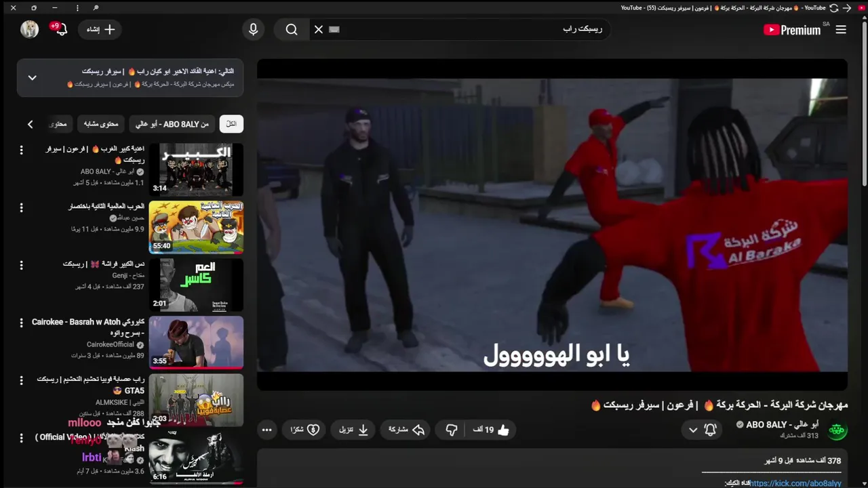This screenshot has height=488, width=868.
Task: Open title اغنية كبير العرب | فرعون
Action: click(95, 155)
